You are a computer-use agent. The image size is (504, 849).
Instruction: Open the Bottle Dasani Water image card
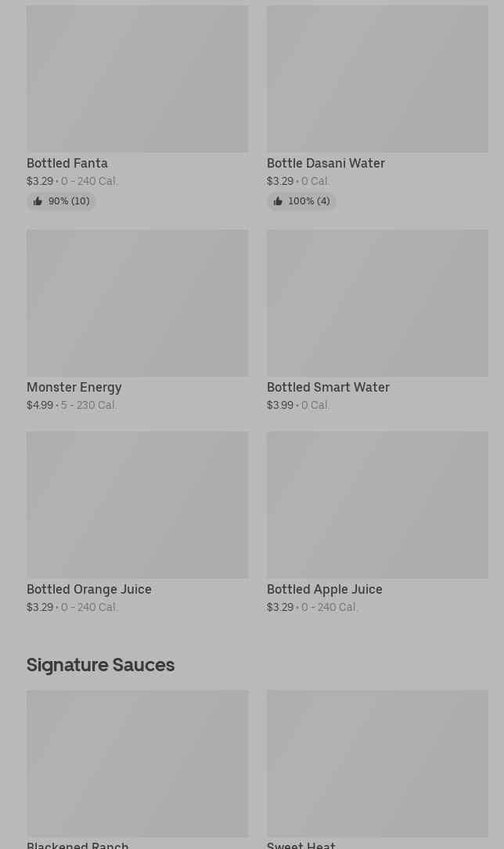pyautogui.click(x=377, y=79)
